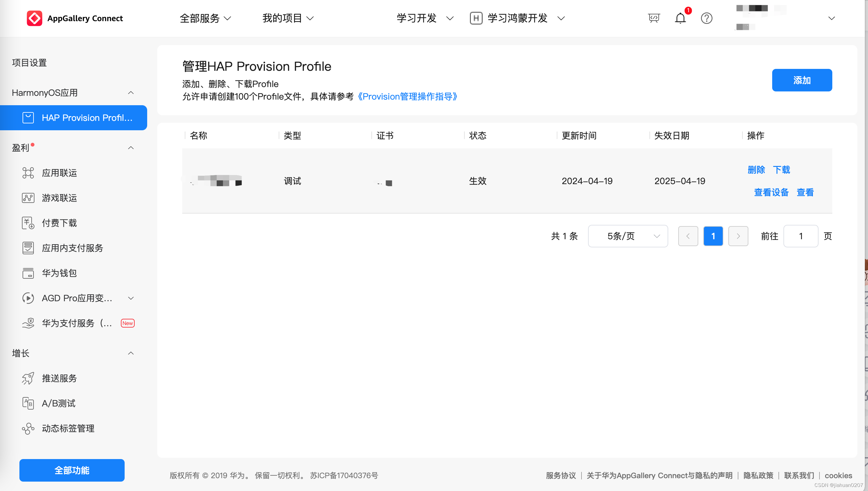Open the help question mark icon

tap(706, 18)
